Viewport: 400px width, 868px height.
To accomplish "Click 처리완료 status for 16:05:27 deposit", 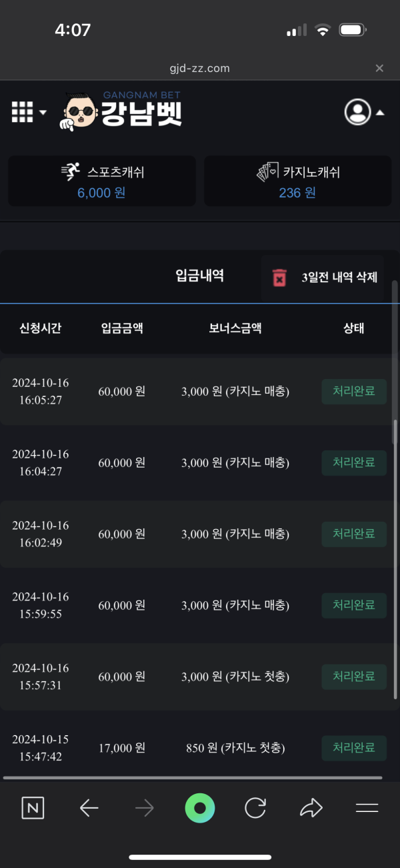I will coord(354,391).
